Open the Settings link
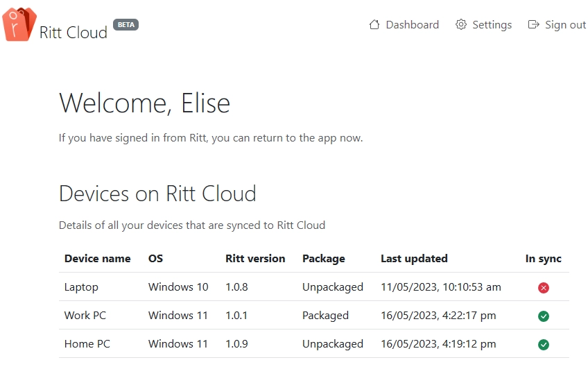Screen dimensions: 588x385 [x=484, y=25]
